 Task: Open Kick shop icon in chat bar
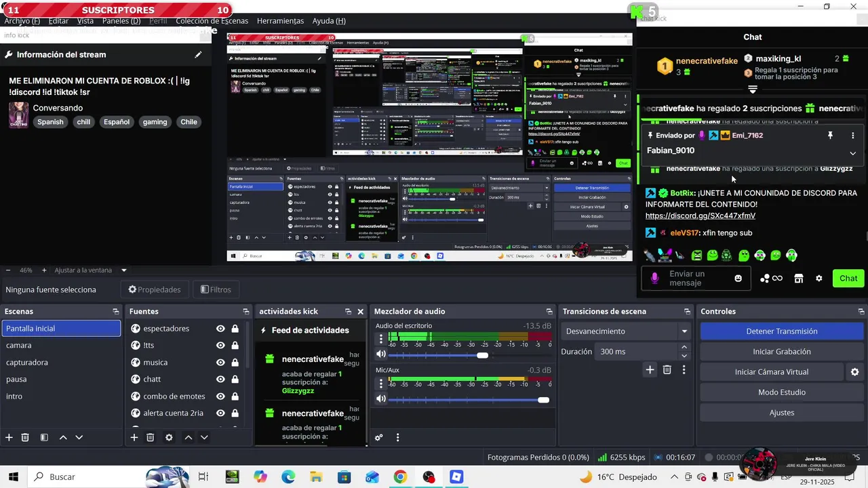coord(798,278)
